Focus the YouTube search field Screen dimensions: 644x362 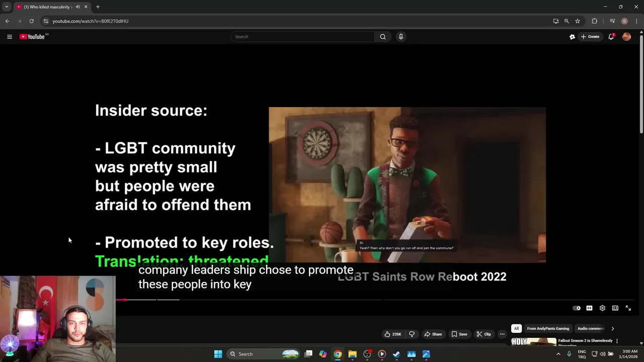tap(302, 37)
